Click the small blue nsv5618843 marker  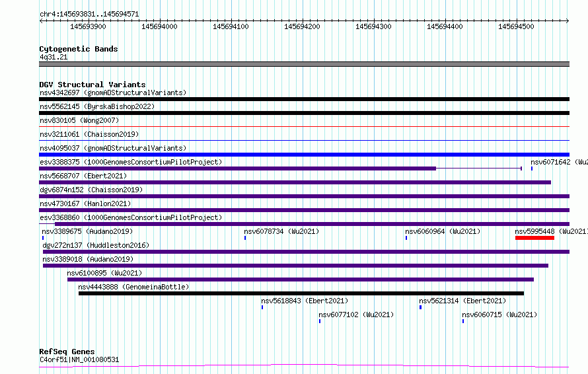point(262,307)
